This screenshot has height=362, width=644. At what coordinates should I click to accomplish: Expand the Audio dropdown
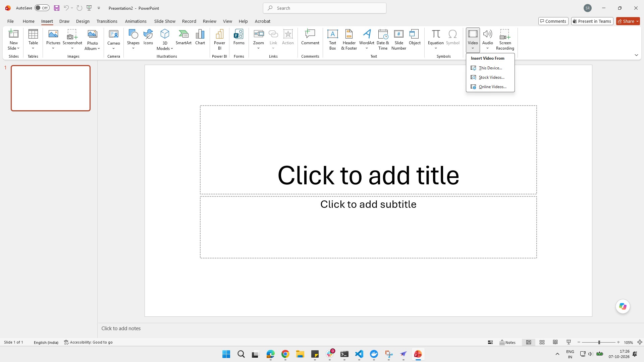(x=488, y=48)
